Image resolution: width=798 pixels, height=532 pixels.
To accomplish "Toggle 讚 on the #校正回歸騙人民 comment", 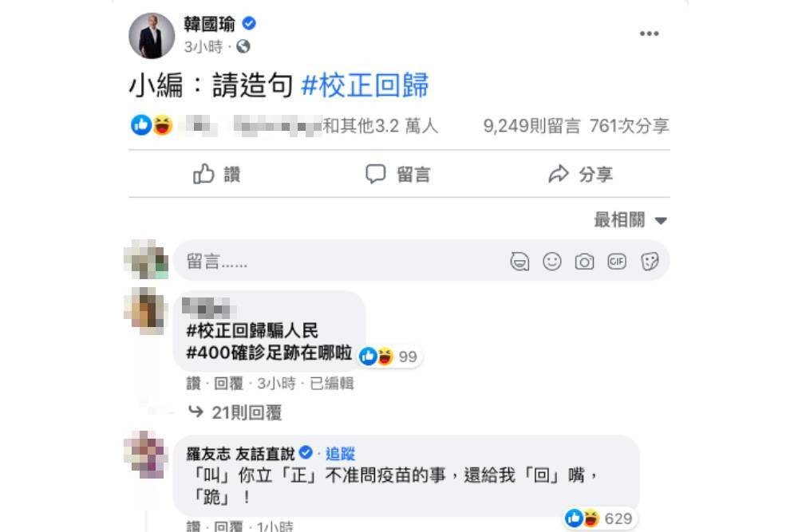I will click(x=193, y=383).
